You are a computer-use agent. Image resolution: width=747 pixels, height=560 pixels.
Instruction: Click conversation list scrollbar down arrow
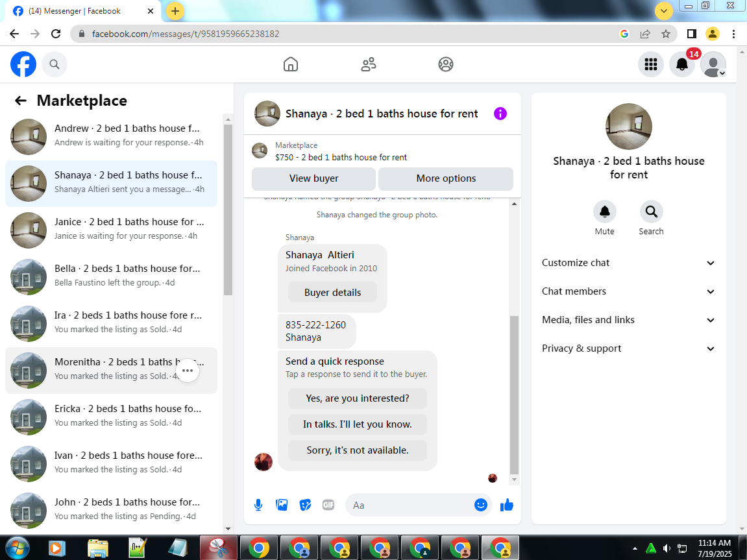(x=228, y=529)
